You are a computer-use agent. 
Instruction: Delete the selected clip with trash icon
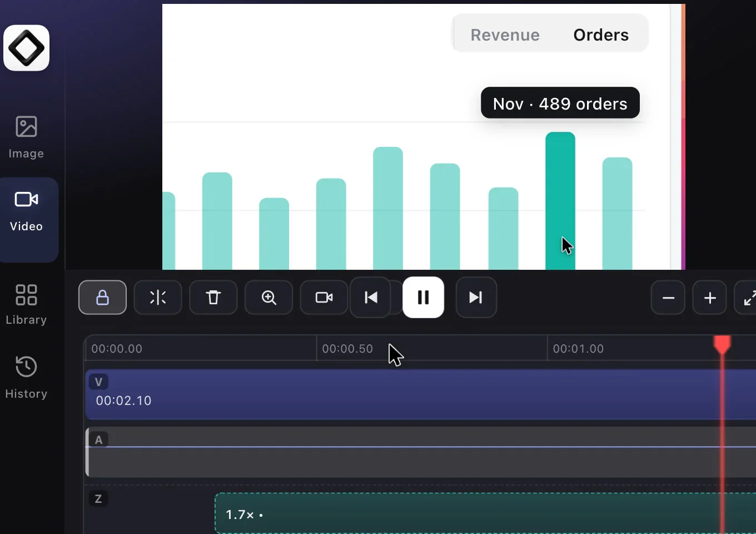(213, 298)
